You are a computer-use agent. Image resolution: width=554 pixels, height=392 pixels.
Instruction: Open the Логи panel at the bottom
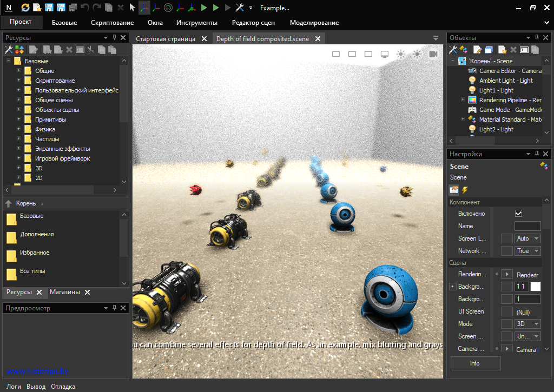tap(14, 387)
